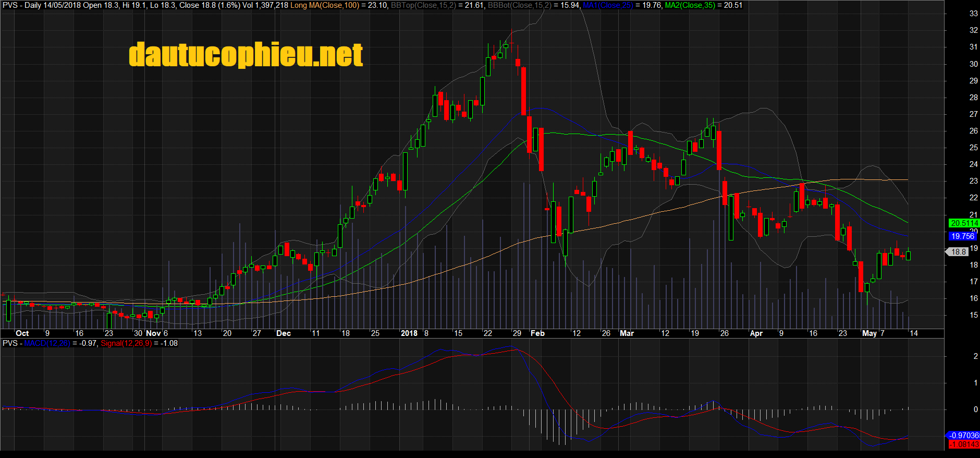The height and width of the screenshot is (458, 980).
Task: Click the Mar month label on time axis
Action: pyautogui.click(x=627, y=333)
